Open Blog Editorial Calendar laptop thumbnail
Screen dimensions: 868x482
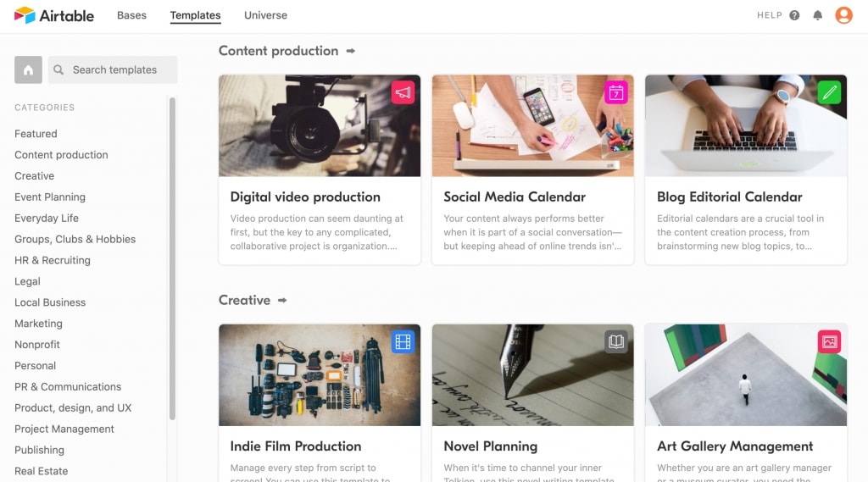(x=746, y=125)
